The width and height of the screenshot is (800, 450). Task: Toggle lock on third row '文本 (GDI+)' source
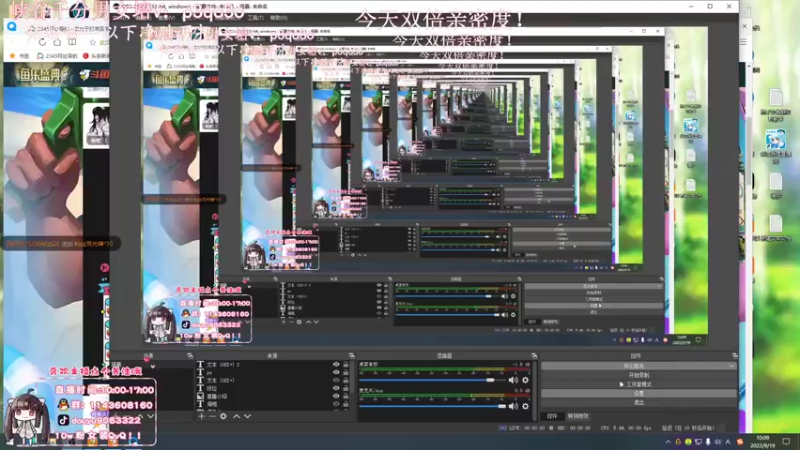coord(346,380)
